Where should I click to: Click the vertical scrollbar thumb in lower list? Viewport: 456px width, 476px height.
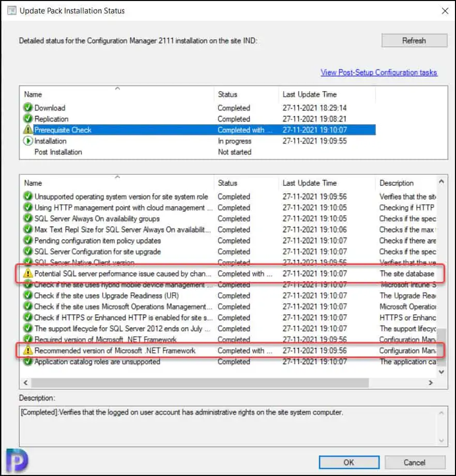[x=442, y=347]
